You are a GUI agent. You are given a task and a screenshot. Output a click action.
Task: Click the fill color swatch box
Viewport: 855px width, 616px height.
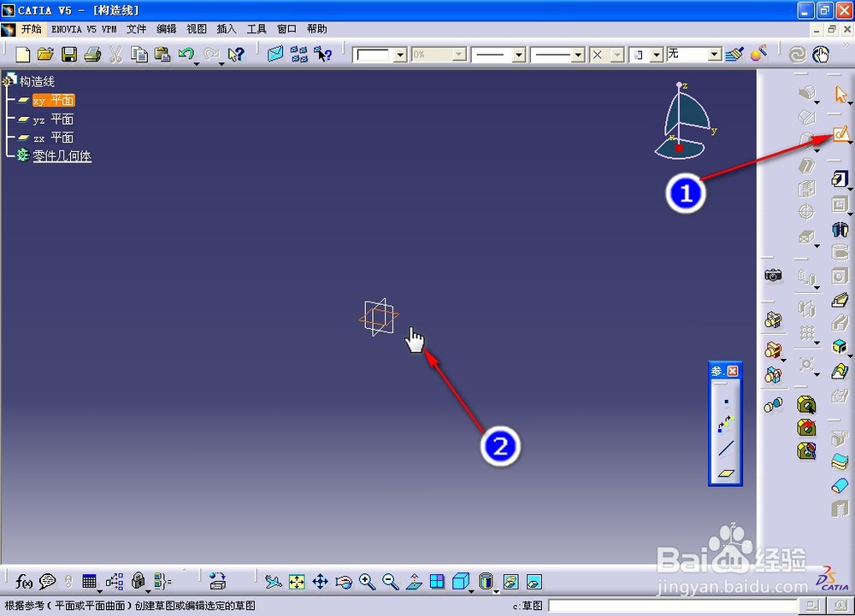pyautogui.click(x=374, y=55)
